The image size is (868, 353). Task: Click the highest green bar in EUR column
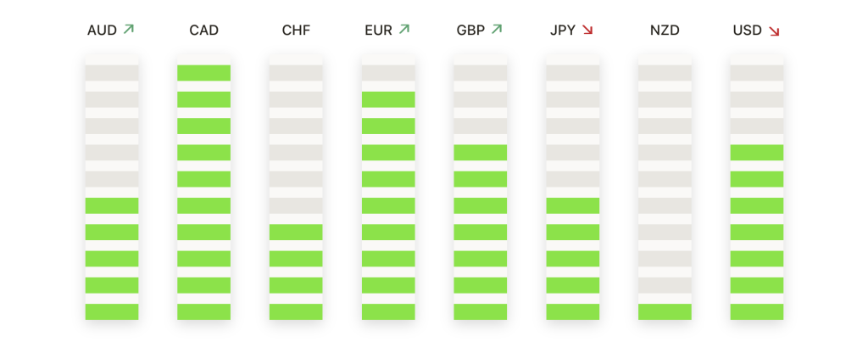pos(388,100)
